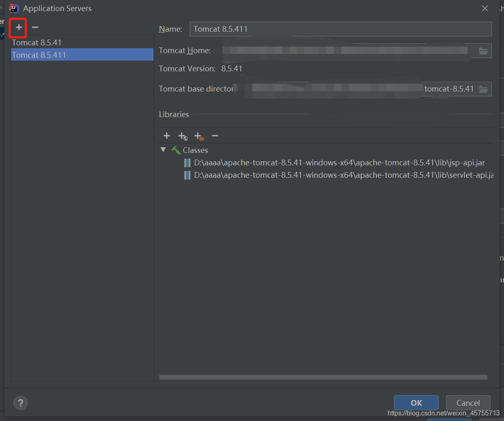Click the jar icon beside jsp-api.jar

(x=187, y=162)
